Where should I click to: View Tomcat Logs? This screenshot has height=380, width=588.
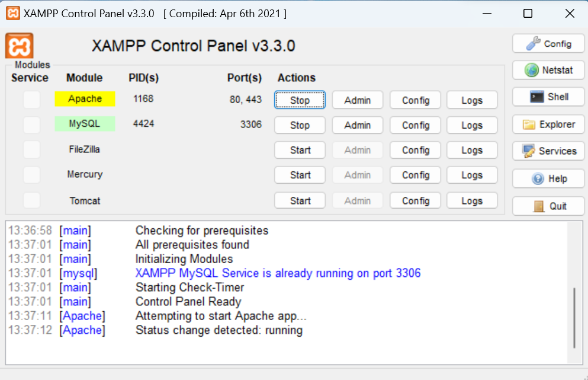[x=472, y=200]
